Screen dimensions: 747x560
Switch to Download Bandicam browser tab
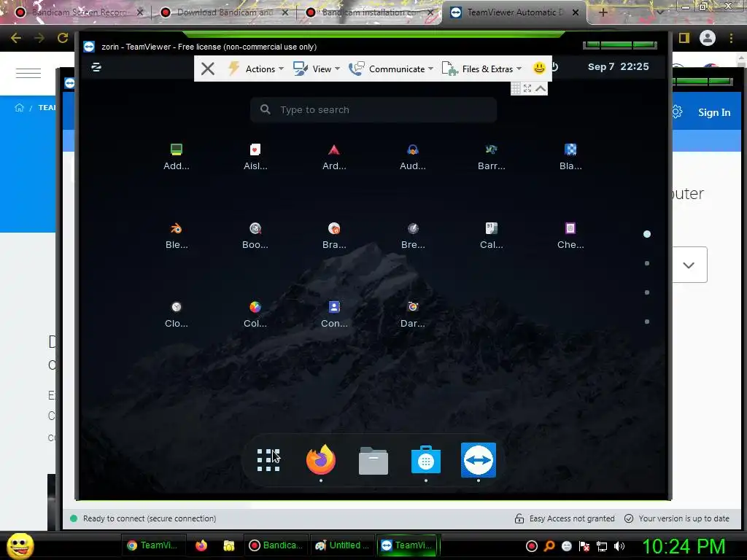224,12
